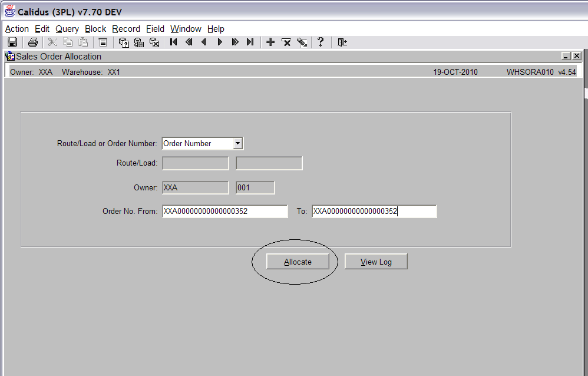This screenshot has width=588, height=376.
Task: Open the Record menu
Action: tap(126, 29)
